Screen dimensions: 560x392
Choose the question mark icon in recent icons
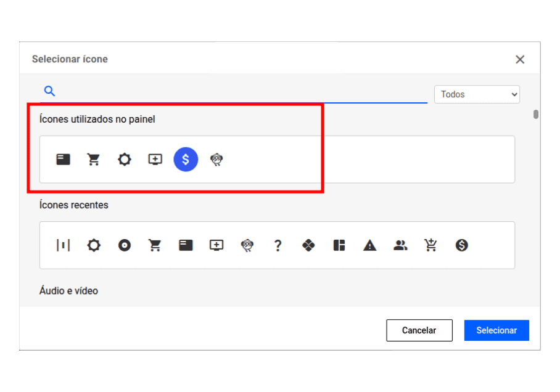pos(278,245)
